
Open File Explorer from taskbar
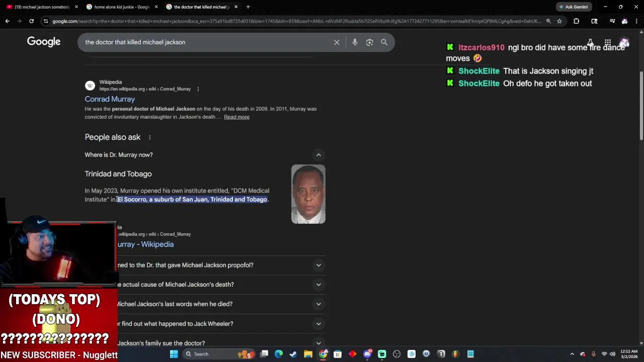tap(308, 354)
